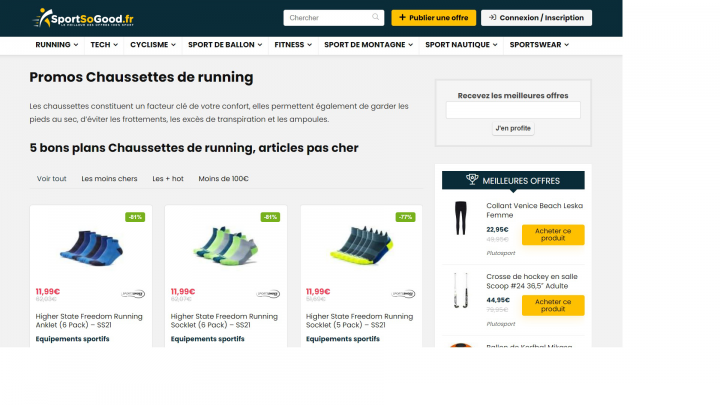The image size is (720, 405).
Task: Expand the SPORTSWEAR menu
Action: tap(539, 45)
